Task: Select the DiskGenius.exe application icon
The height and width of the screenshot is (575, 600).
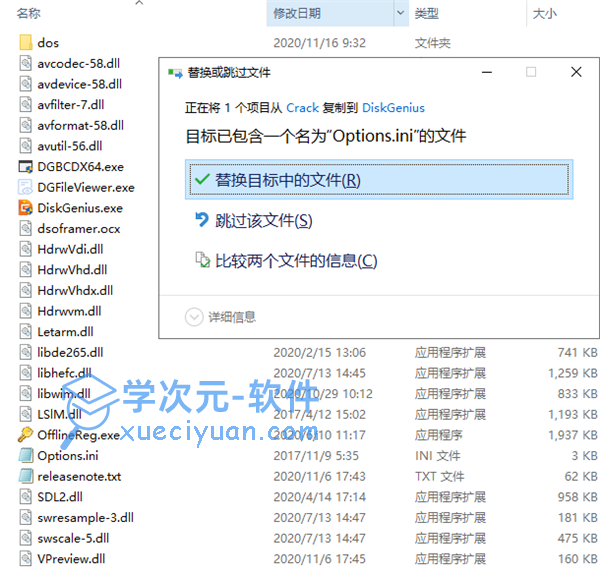Action: (x=26, y=208)
